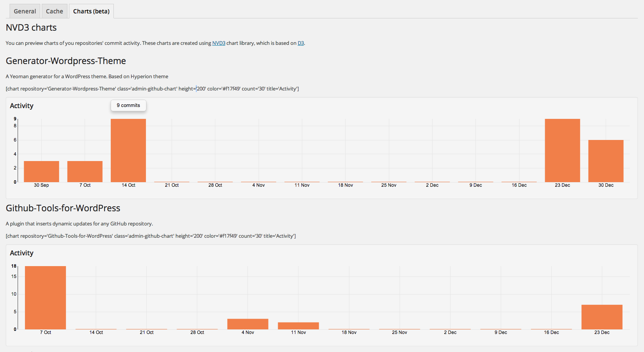This screenshot has width=644, height=352.
Task: Click the 'NVD3 charts' page heading
Action: click(x=31, y=28)
